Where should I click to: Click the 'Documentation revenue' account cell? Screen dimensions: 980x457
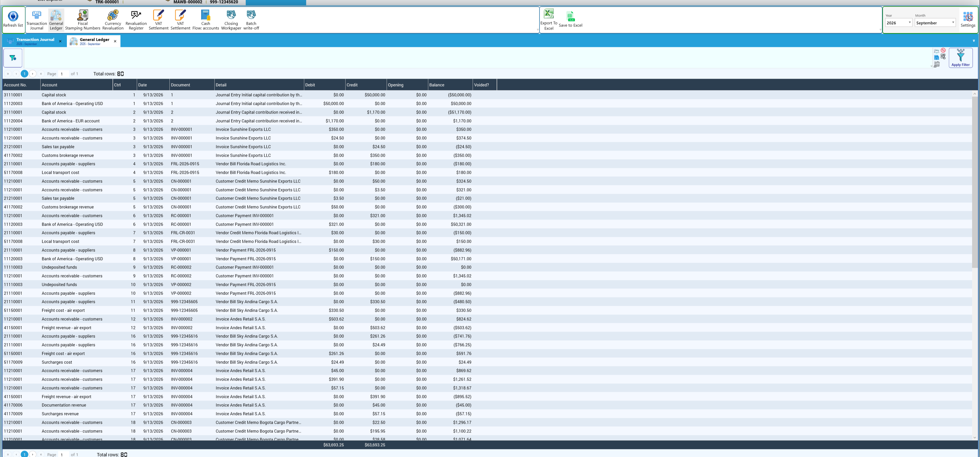point(76,405)
